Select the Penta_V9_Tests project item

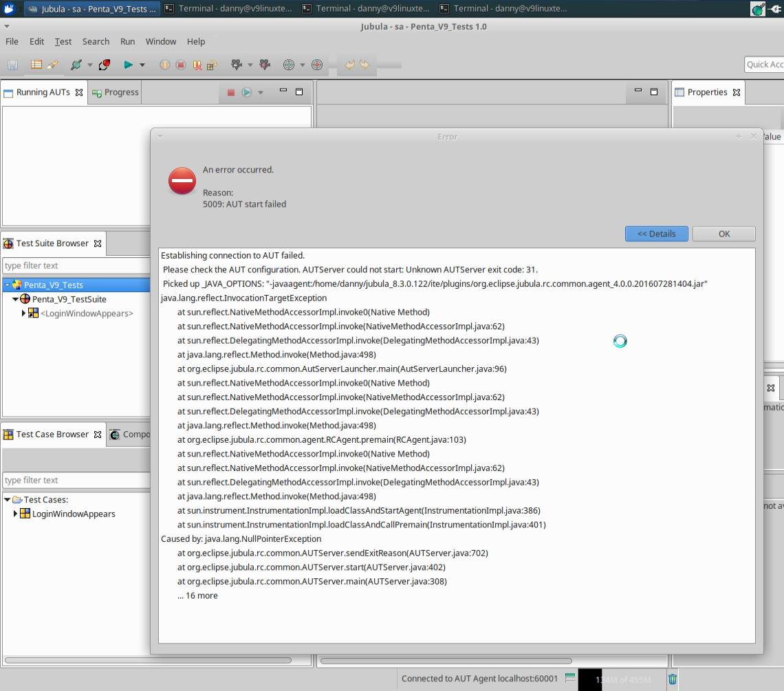54,285
